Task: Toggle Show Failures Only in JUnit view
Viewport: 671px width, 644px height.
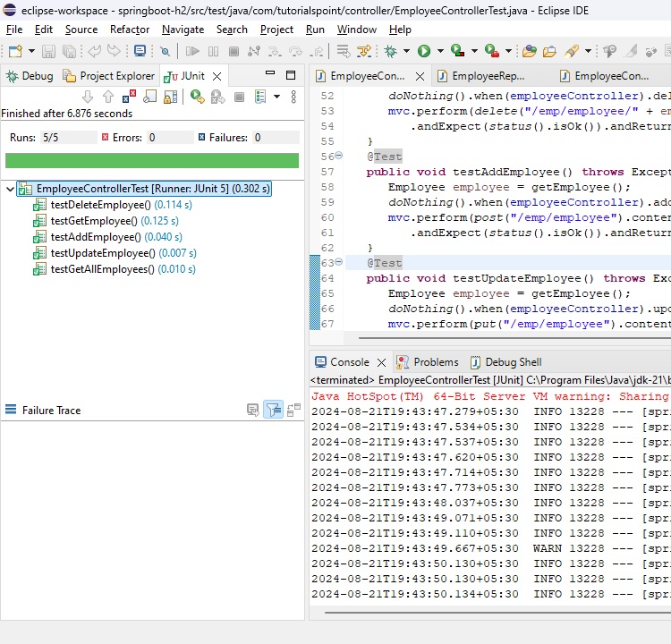Action: (x=129, y=97)
